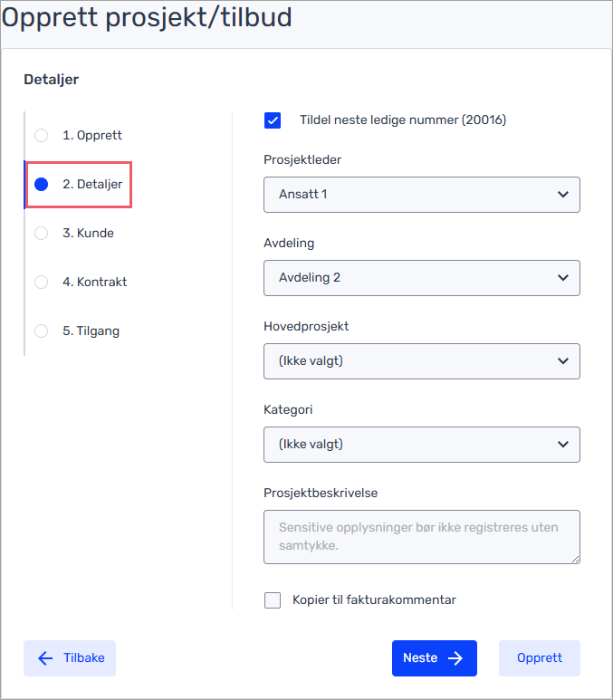Click the left arrow icon on Tilbake
Viewport: 613px width, 700px height.
(45, 658)
